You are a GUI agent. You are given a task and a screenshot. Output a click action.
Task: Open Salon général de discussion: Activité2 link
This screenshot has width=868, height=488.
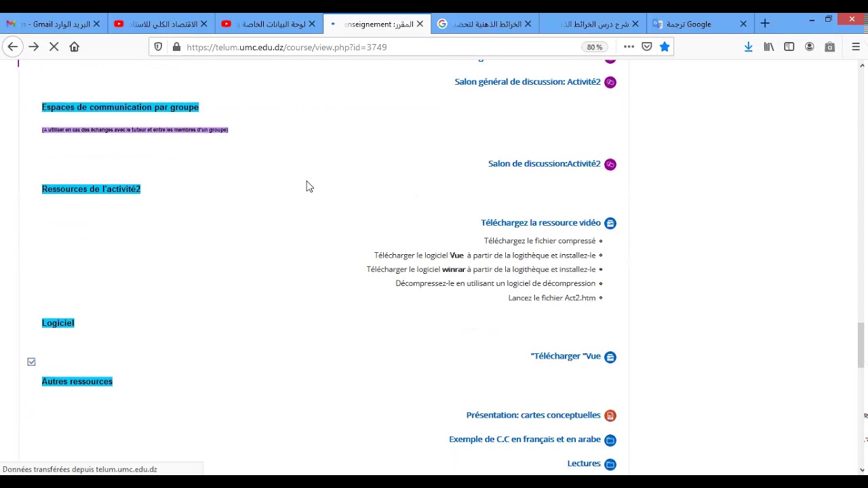[528, 82]
